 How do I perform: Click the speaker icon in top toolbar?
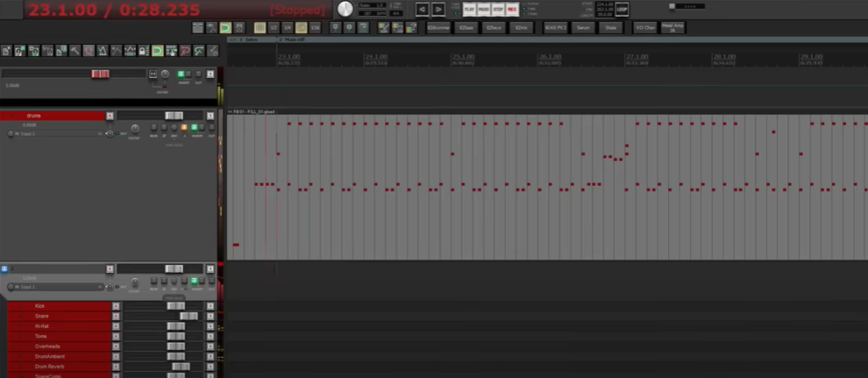coord(239,28)
